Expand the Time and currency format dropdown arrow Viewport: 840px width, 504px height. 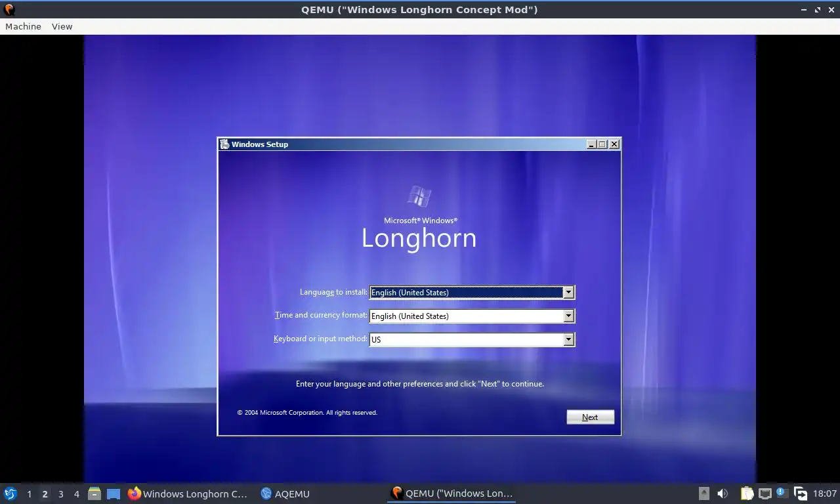point(568,316)
